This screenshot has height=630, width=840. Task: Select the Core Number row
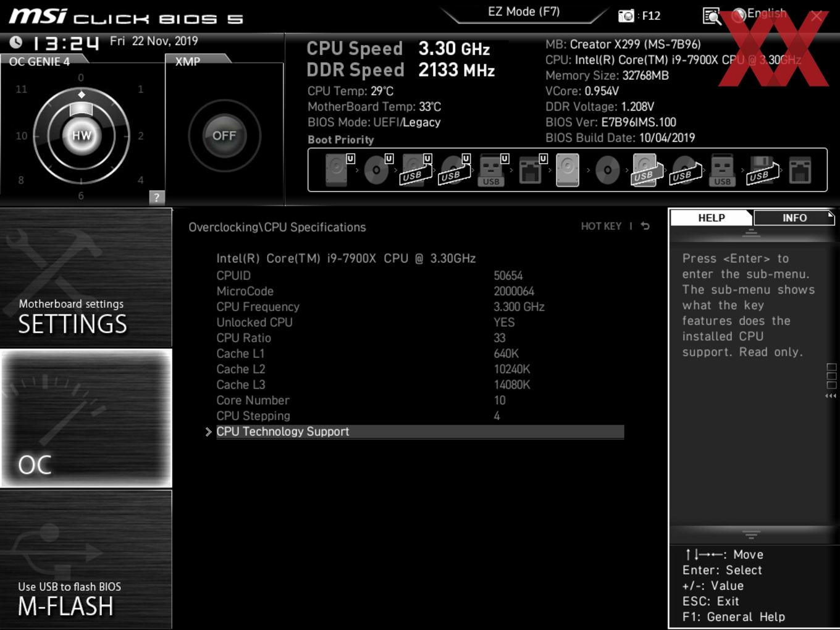(x=420, y=400)
